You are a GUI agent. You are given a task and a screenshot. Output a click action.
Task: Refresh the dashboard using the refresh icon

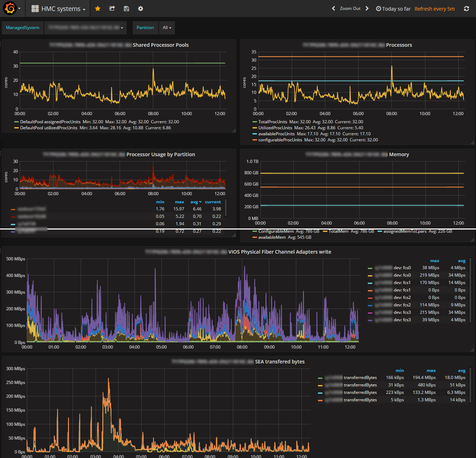tap(466, 9)
